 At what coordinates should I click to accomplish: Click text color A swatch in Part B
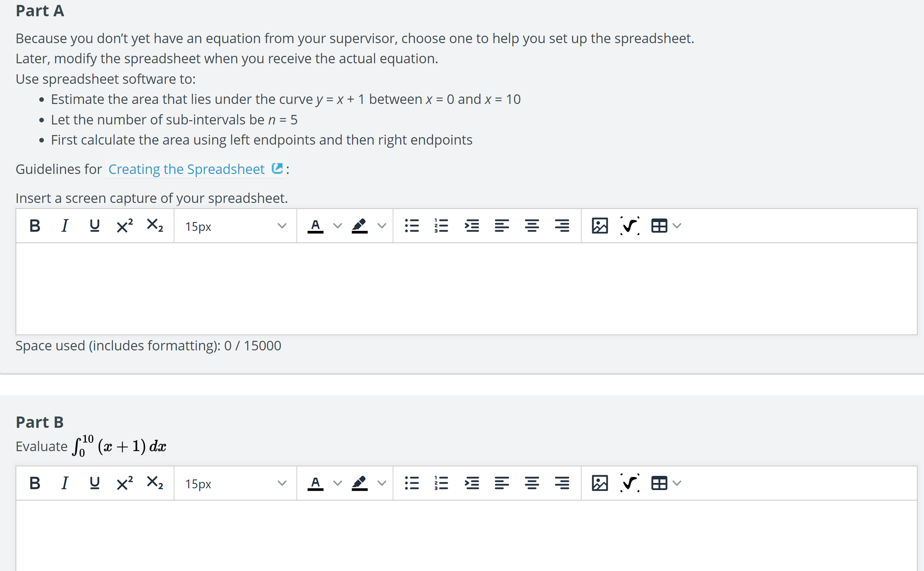(x=316, y=483)
